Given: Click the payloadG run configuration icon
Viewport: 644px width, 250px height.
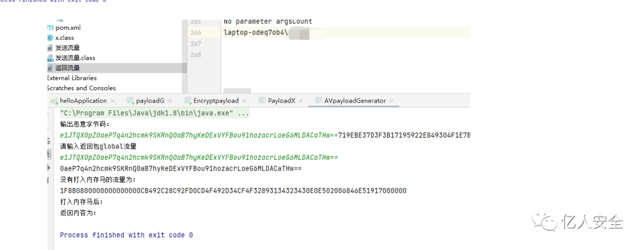Looking at the screenshot, I should coord(130,101).
